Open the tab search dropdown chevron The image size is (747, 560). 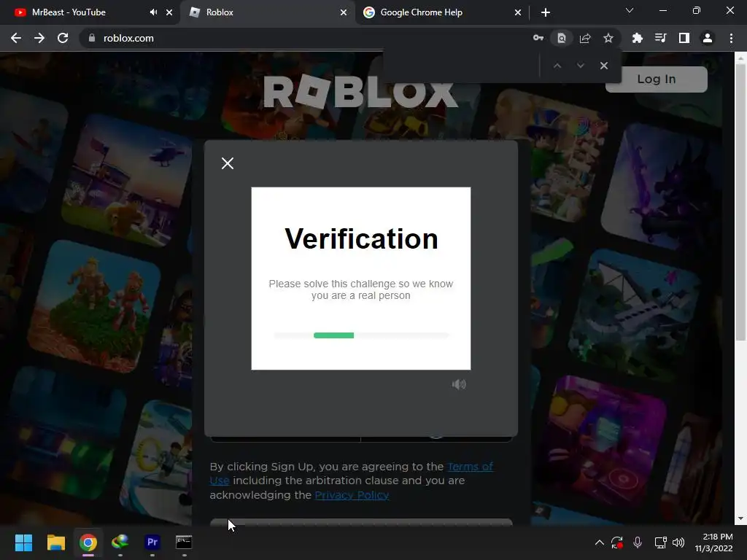click(630, 10)
